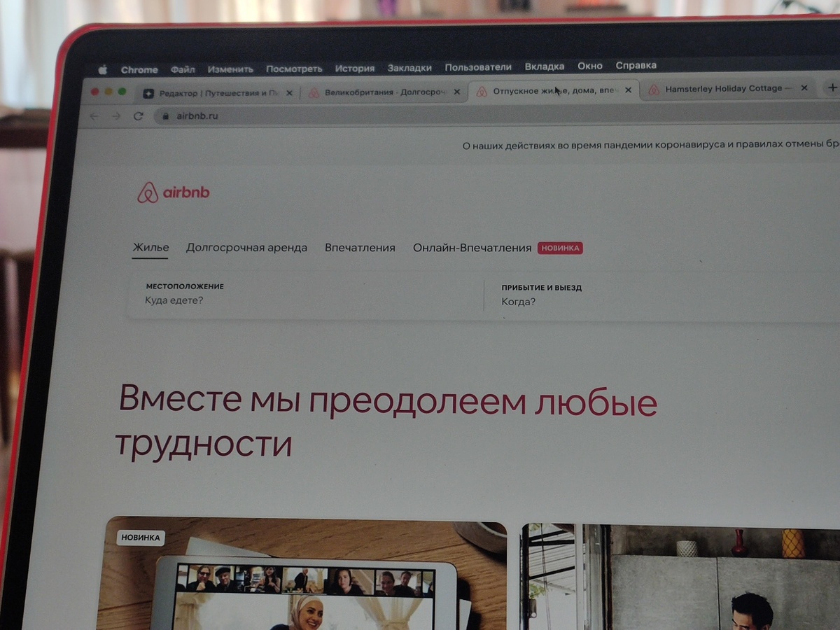Switch to the Великобритания Долгосрочная tab
840x630 pixels.
385,92
